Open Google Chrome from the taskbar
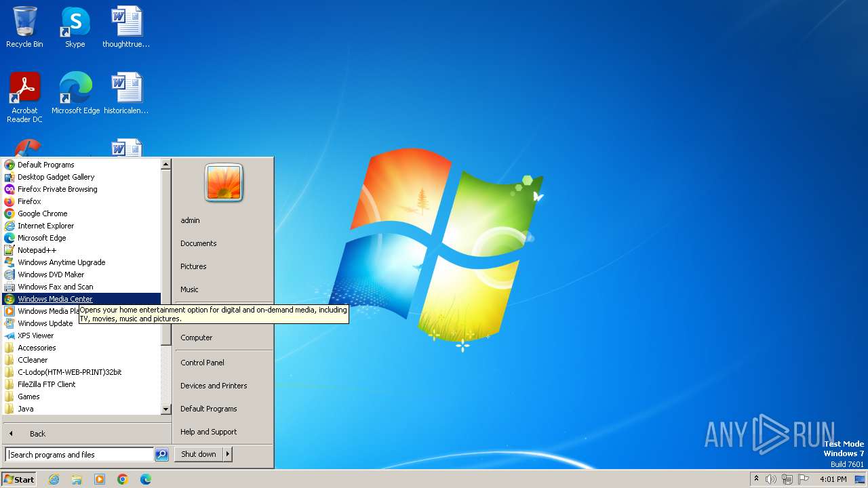Viewport: 868px width, 488px height. [x=123, y=479]
